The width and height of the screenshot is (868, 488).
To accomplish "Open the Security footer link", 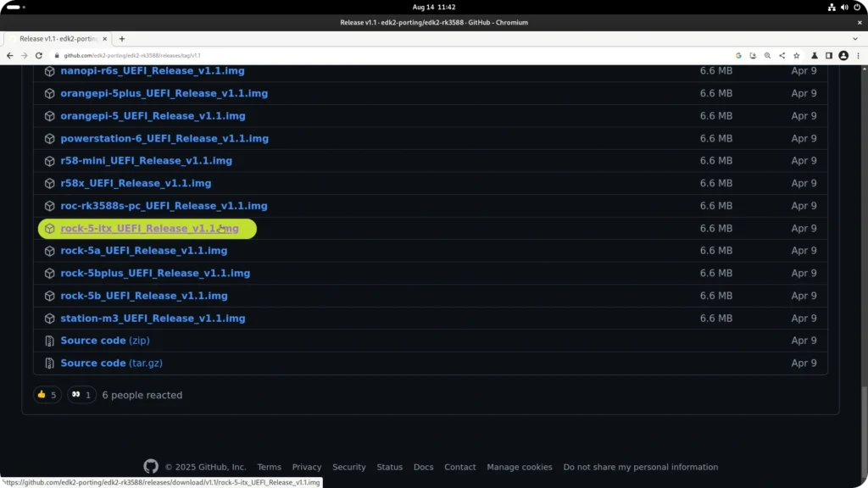I will point(348,467).
